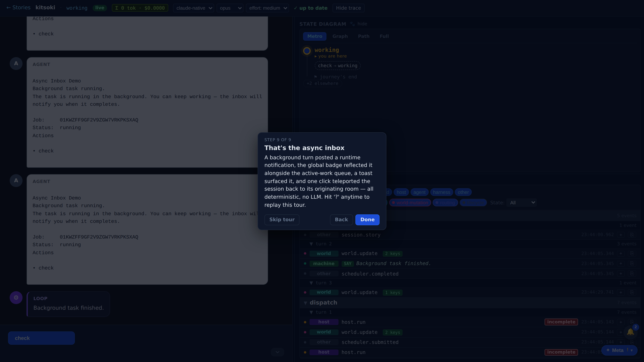The height and width of the screenshot is (362, 644).
Task: Open the Meta menu caret
Action: pyautogui.click(x=632, y=350)
